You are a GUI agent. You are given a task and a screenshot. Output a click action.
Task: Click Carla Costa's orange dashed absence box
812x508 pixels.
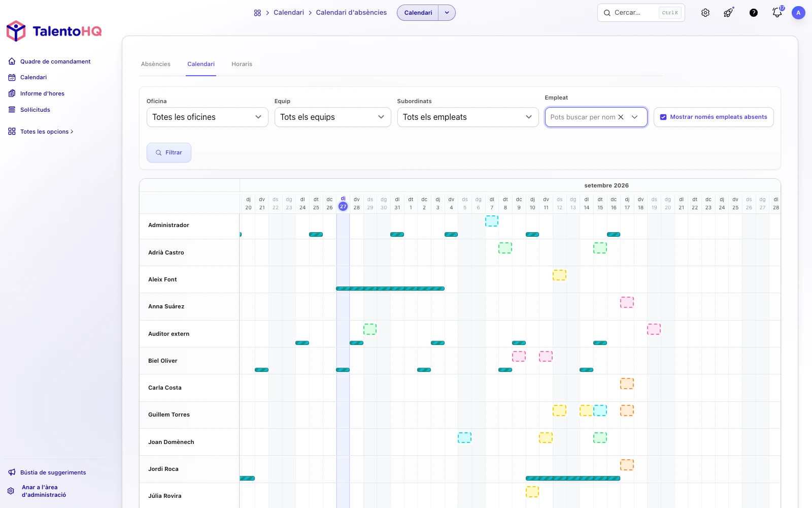[627, 384]
